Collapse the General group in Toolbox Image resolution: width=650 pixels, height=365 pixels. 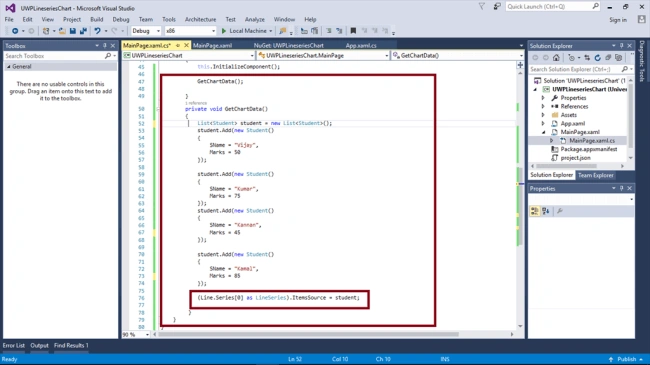click(x=8, y=67)
